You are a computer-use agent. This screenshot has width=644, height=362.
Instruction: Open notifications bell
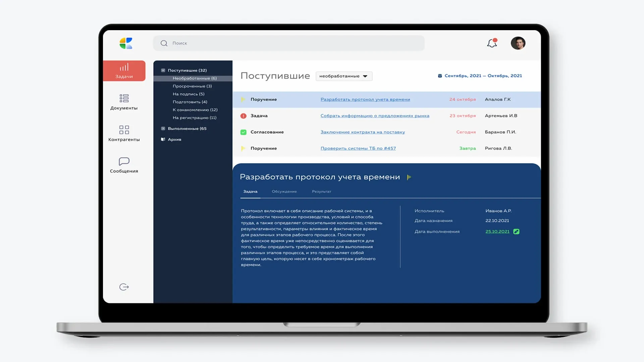click(x=492, y=43)
